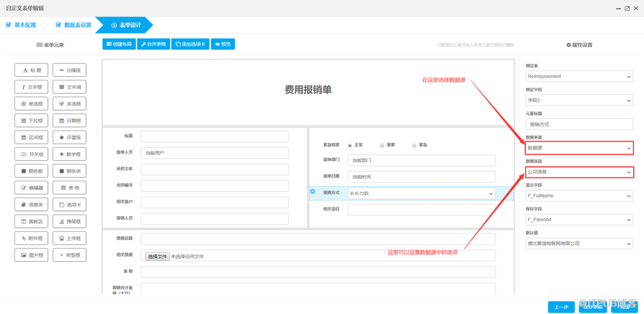644x314 pixels.
Task: Click the 创建布局 create layout button
Action: tap(120, 44)
